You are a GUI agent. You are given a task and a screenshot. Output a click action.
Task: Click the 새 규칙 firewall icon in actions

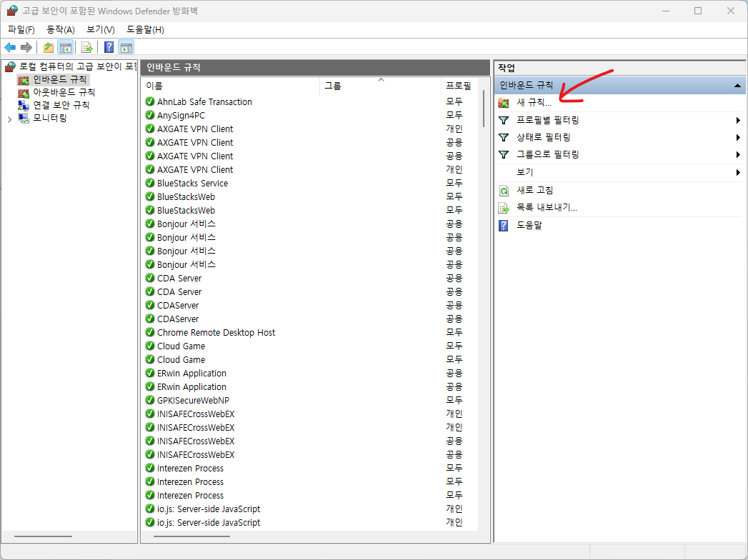(504, 103)
